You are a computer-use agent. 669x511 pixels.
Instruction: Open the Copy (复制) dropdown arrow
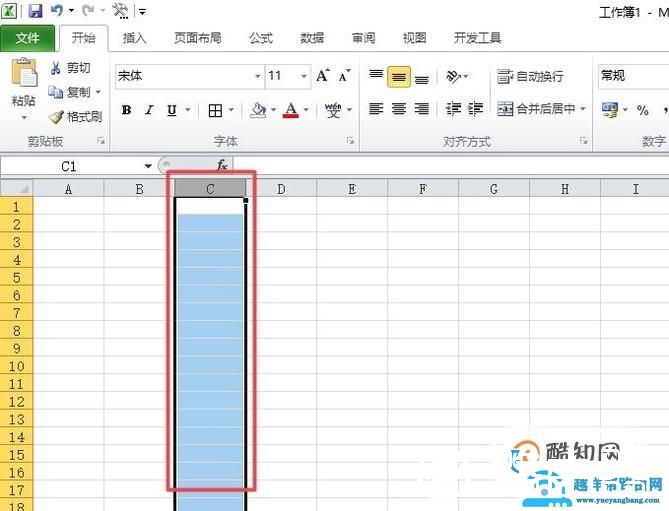(98, 92)
